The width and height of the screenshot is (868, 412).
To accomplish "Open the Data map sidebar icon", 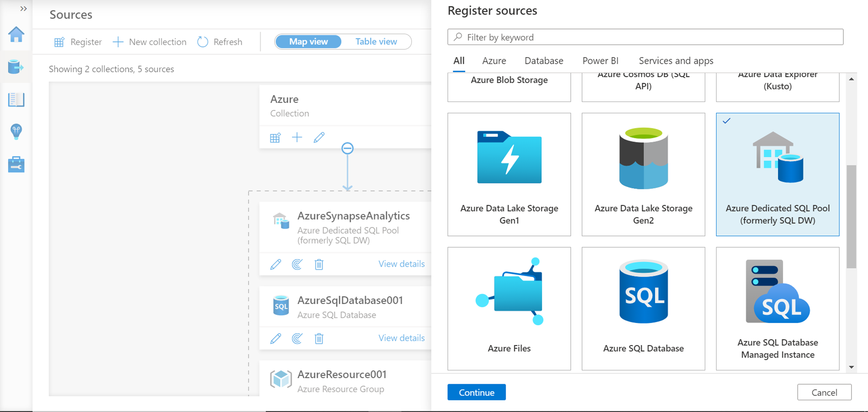I will point(16,67).
